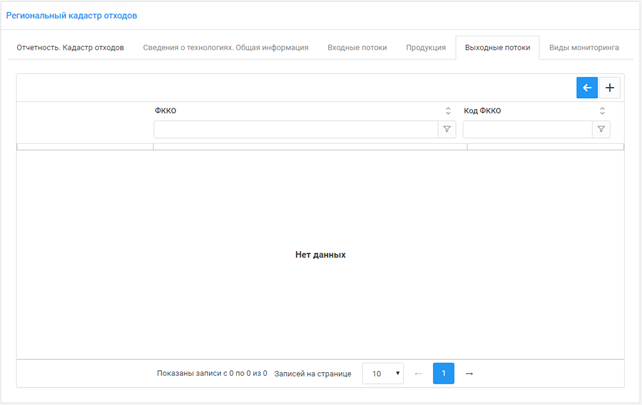Screen dimensions: 642x405
Task: Click the Нет данных message
Action: coord(321,255)
